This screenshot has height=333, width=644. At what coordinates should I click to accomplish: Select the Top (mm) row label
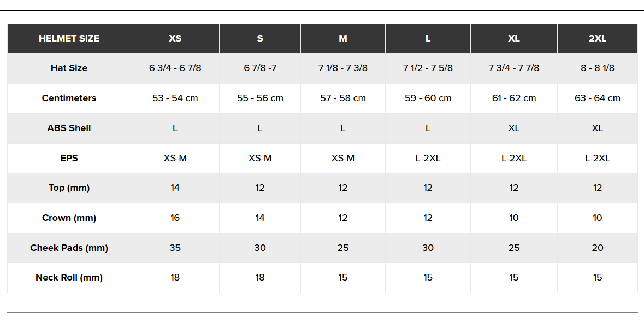point(69,188)
